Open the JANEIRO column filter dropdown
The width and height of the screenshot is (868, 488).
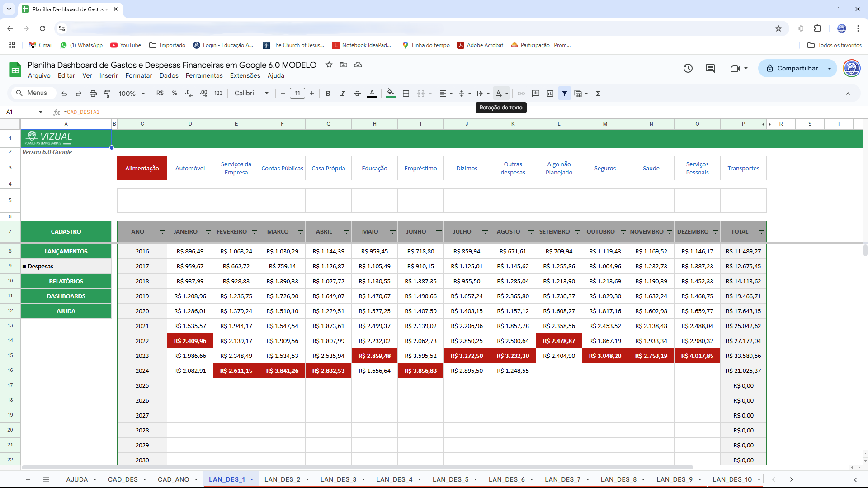[208, 232]
